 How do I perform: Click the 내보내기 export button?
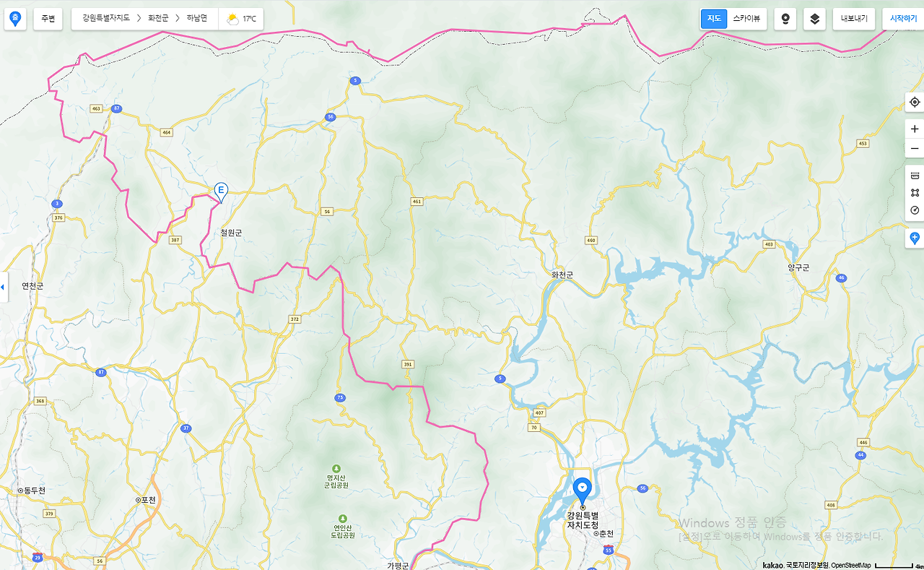[854, 19]
